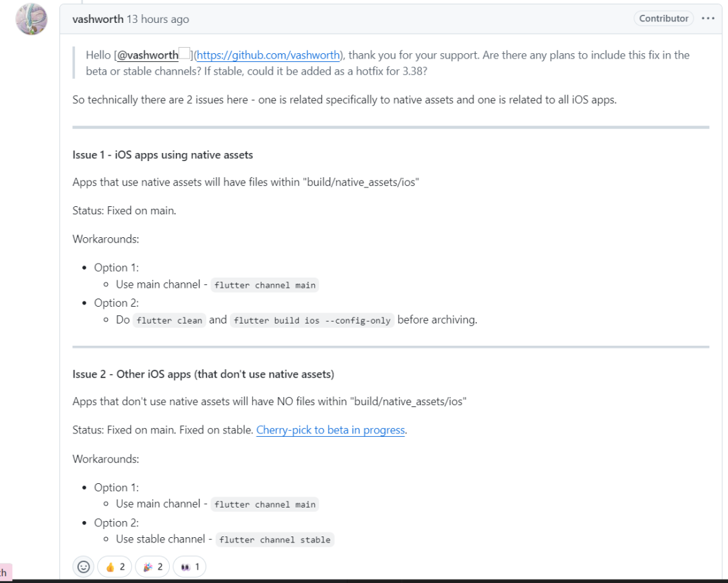Click the flutter channel stable code snippet

pos(275,540)
